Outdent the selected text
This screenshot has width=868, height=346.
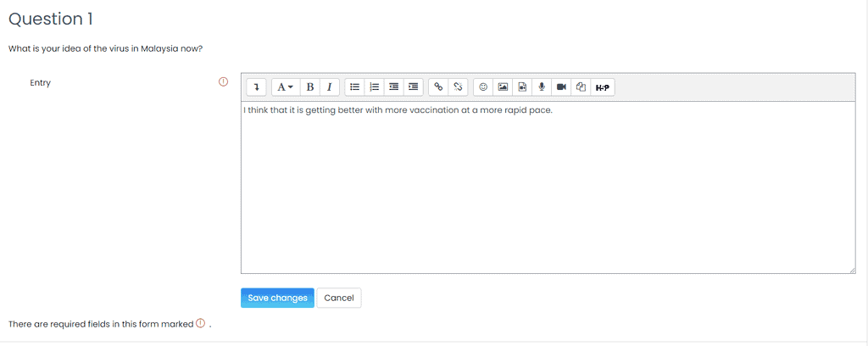(x=393, y=86)
